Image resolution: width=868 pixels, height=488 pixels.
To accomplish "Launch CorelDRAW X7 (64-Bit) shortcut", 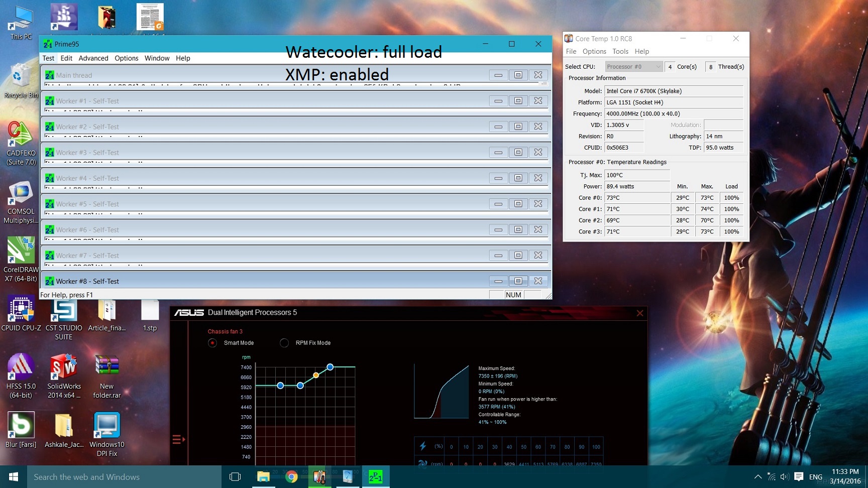I will 21,260.
